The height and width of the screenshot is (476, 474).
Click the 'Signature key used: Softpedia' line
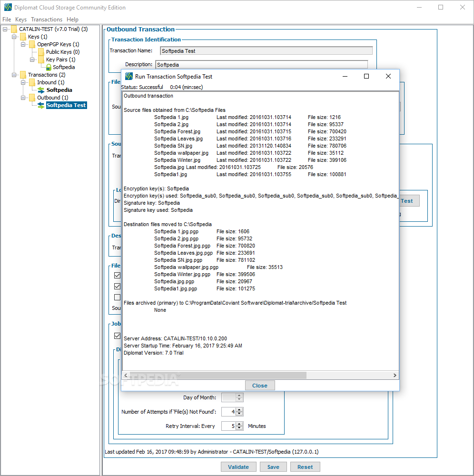[x=158, y=210]
